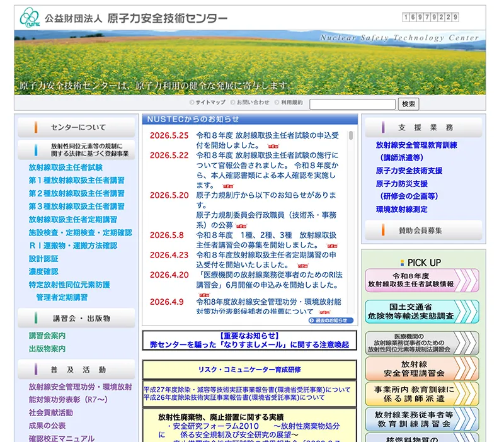
Task: Open 確認校正マニュアル link
Action: [62, 438]
